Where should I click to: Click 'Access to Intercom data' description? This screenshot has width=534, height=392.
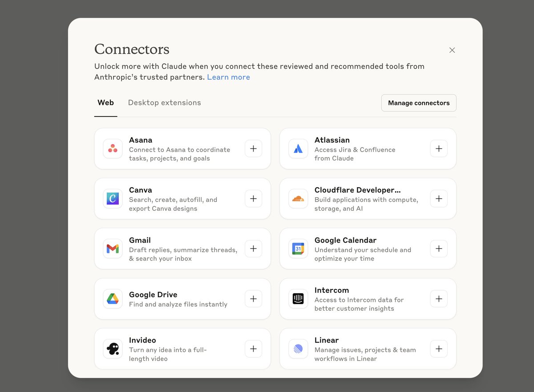pyautogui.click(x=359, y=304)
